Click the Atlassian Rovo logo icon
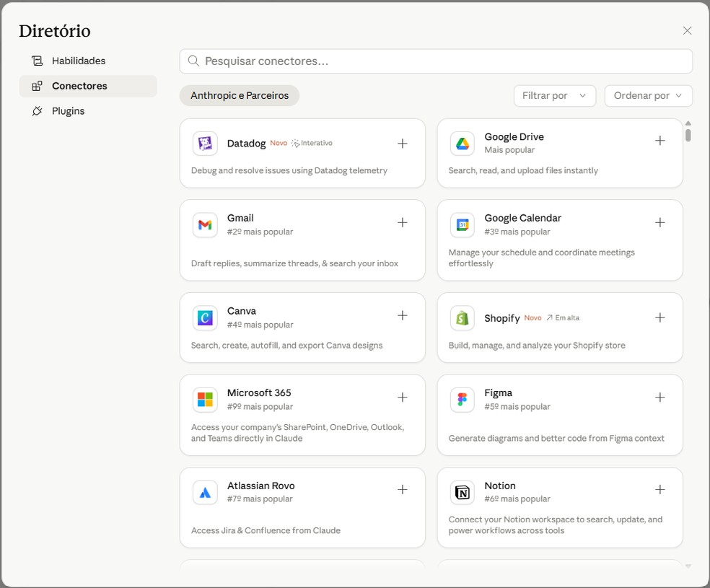710x588 pixels. click(205, 493)
